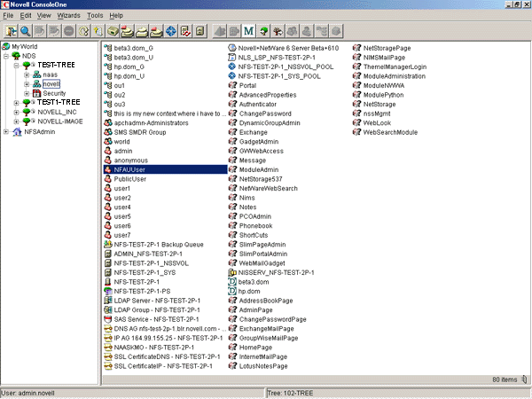Click the NDS tree icon
532x399 pixels.
(x=17, y=56)
